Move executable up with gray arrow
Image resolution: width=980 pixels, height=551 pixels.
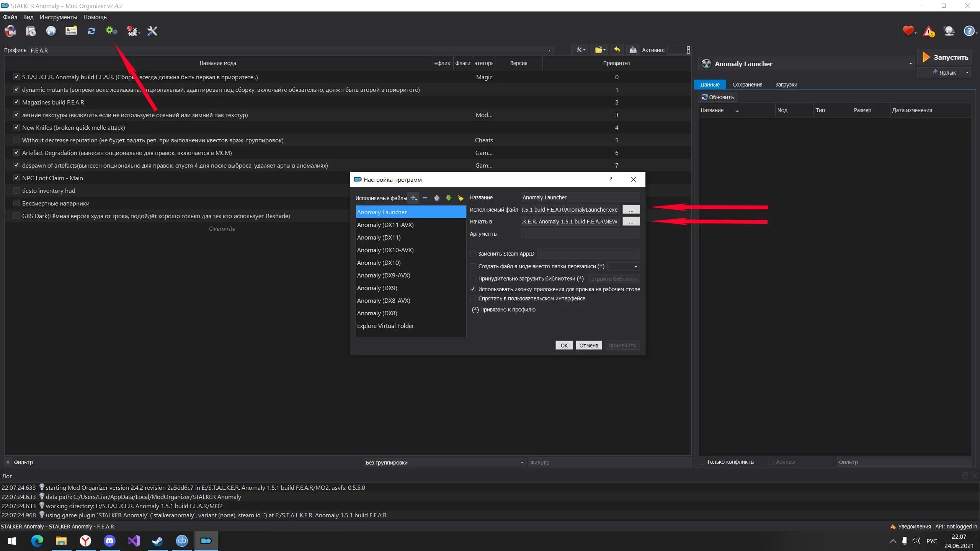tap(437, 198)
